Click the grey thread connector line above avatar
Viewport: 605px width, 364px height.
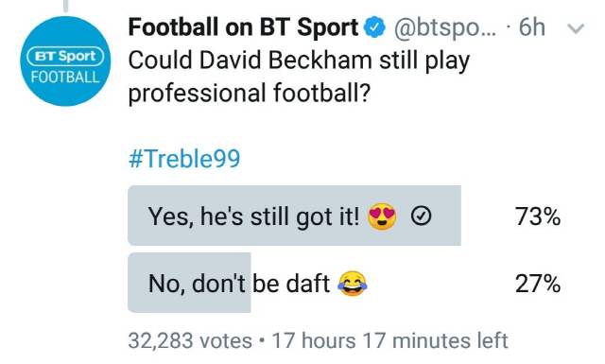tap(65, 6)
